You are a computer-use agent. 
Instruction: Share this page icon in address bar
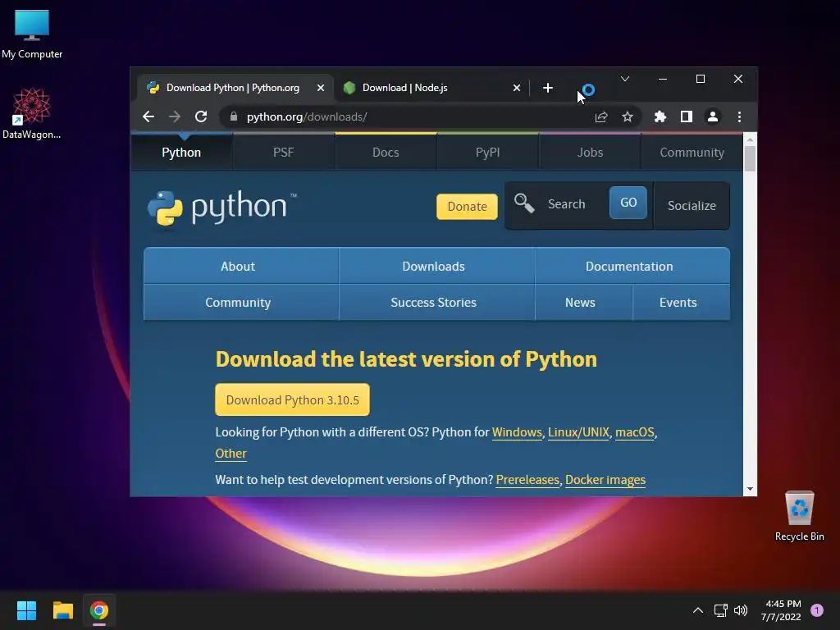[x=601, y=116]
